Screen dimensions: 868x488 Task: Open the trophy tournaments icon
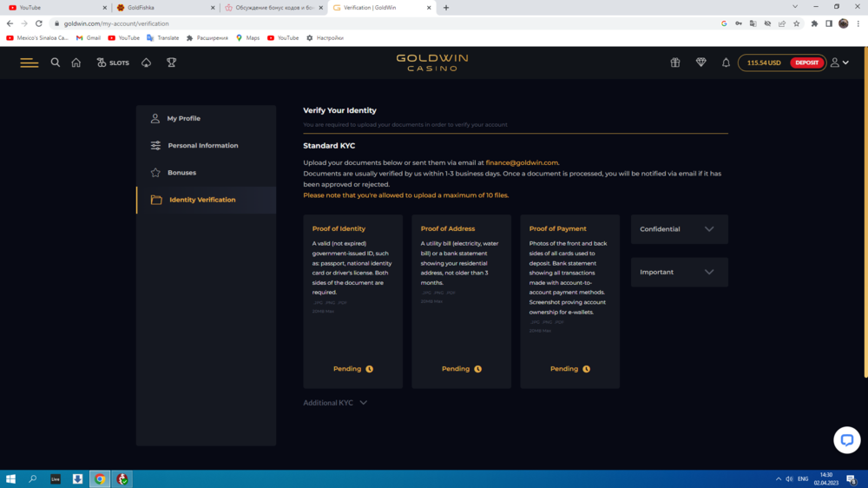pyautogui.click(x=171, y=63)
